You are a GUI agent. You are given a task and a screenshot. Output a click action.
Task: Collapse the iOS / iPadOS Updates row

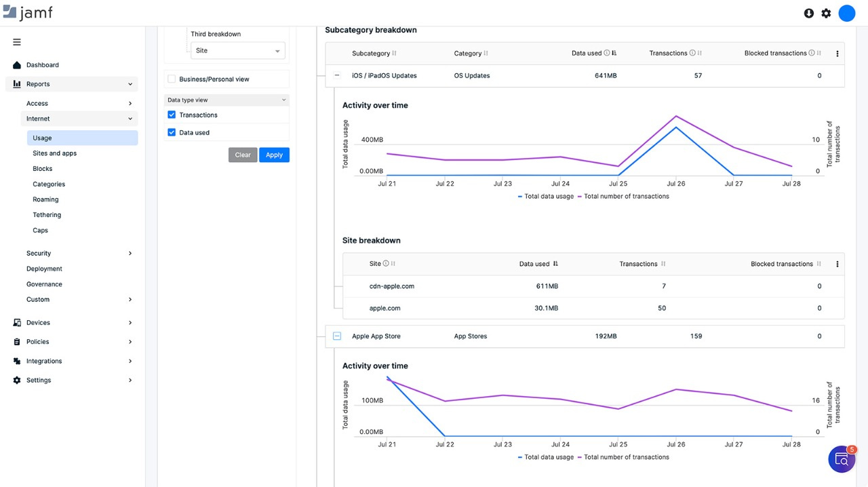click(337, 76)
